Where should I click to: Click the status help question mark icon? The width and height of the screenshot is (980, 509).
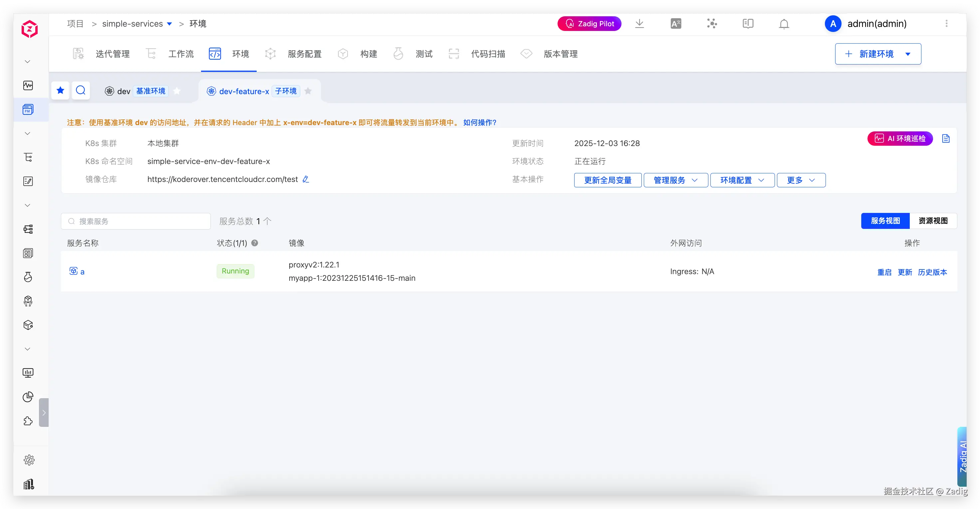[x=255, y=243]
